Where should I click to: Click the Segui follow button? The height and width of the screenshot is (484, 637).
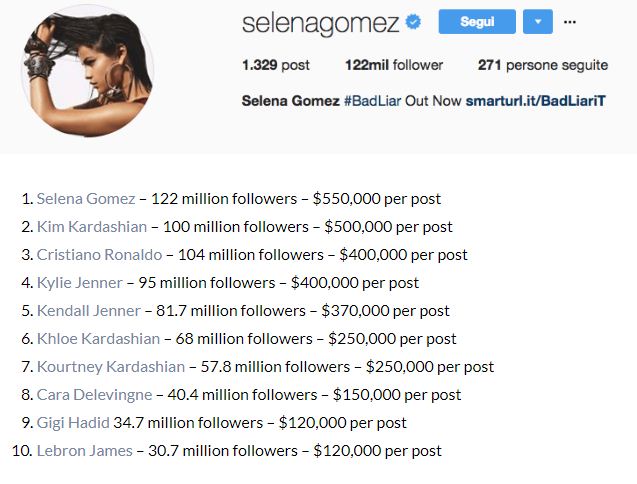[x=477, y=22]
